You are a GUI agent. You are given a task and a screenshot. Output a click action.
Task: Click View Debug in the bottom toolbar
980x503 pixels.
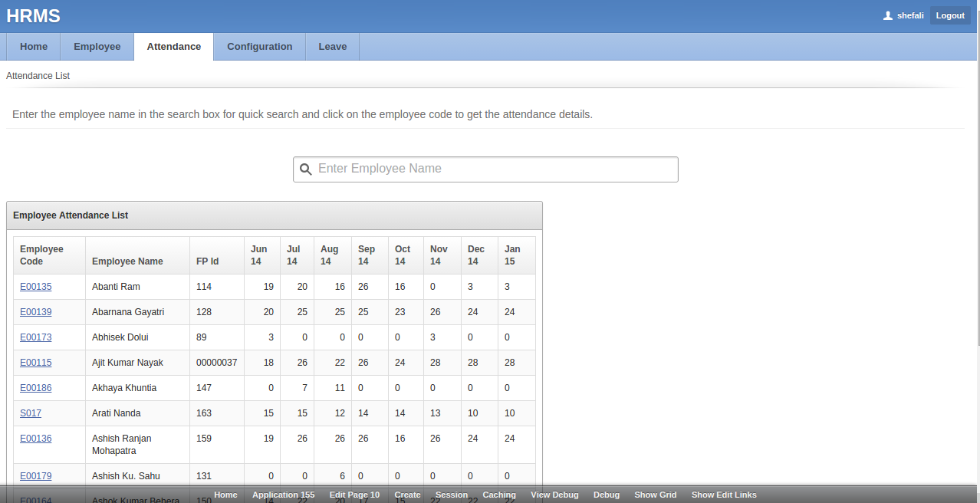(554, 495)
